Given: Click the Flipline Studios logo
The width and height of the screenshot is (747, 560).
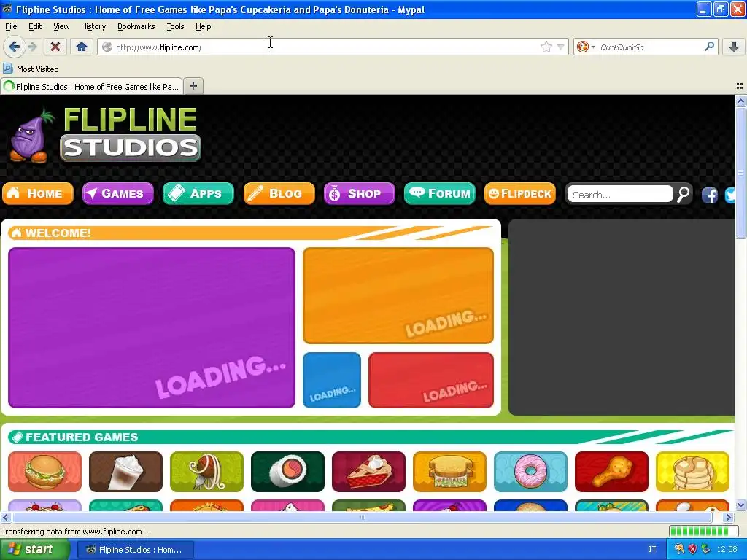Looking at the screenshot, I should (x=106, y=134).
